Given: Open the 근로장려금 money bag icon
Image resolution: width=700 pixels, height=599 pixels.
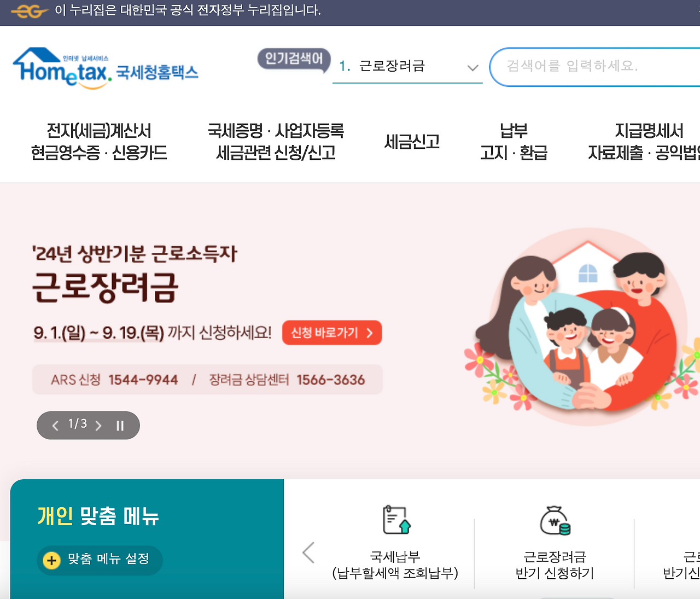Looking at the screenshot, I should (x=555, y=520).
